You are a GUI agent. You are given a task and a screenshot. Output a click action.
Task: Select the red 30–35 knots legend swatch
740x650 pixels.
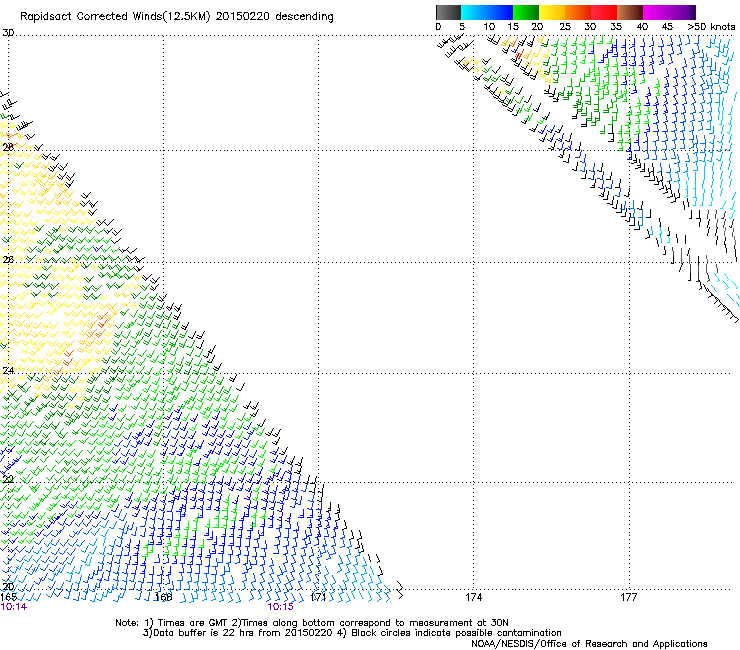604,12
